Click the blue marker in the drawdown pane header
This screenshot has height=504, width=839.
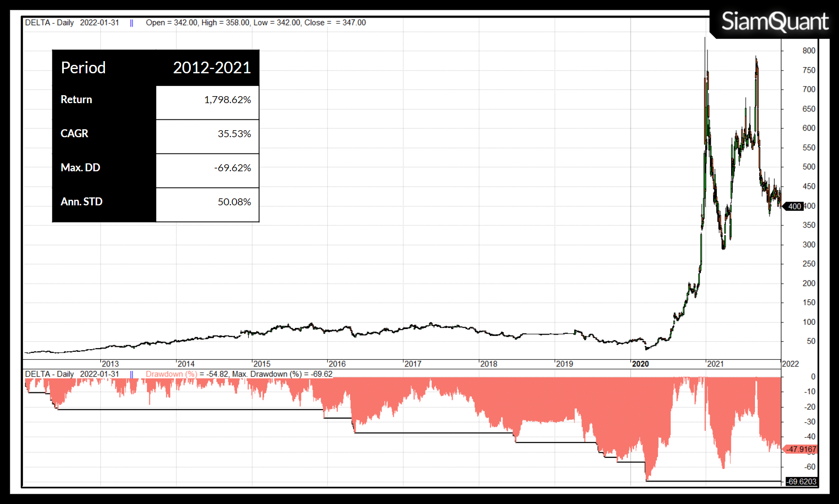pyautogui.click(x=132, y=374)
